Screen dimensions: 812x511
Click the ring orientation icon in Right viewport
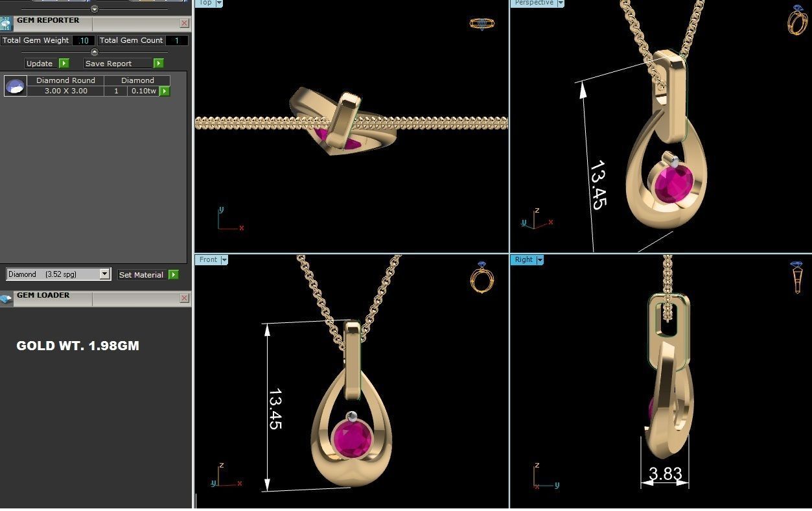tap(796, 278)
